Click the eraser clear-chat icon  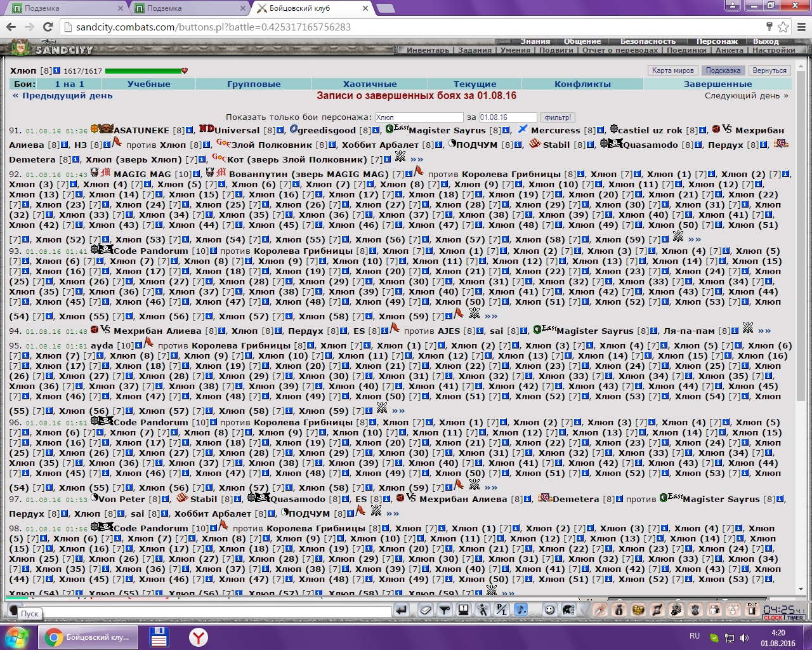click(426, 610)
